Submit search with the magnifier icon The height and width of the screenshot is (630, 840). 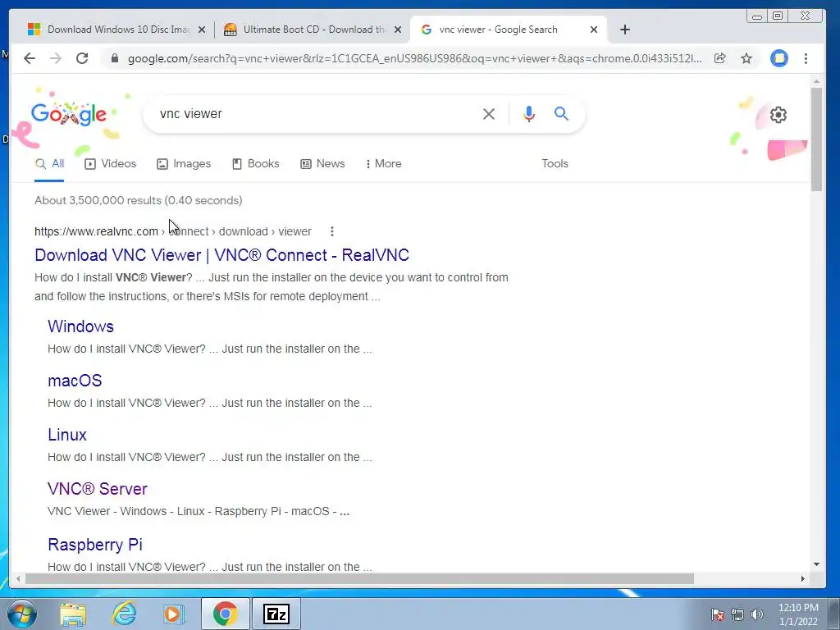coord(561,113)
